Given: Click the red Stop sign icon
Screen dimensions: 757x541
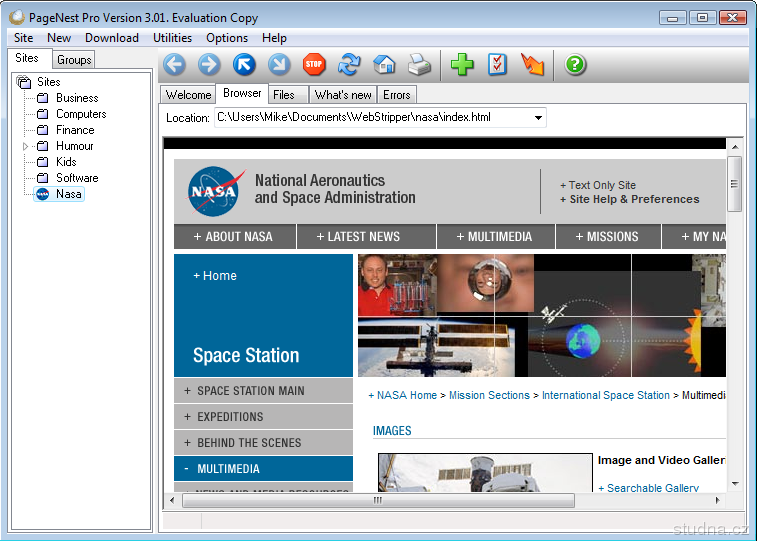Looking at the screenshot, I should click(314, 65).
